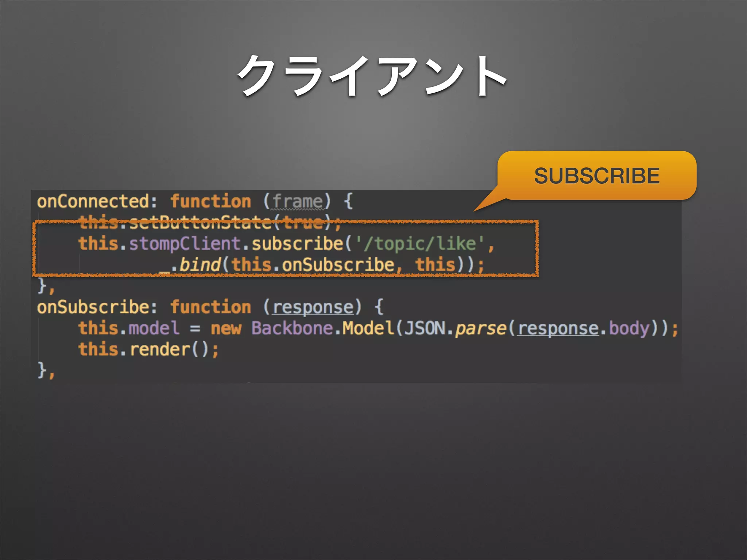Click the '.bind' call text

(196, 265)
